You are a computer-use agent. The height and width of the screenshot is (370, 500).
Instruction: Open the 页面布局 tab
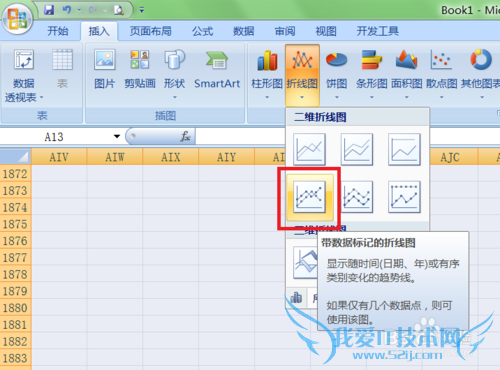pyautogui.click(x=150, y=31)
